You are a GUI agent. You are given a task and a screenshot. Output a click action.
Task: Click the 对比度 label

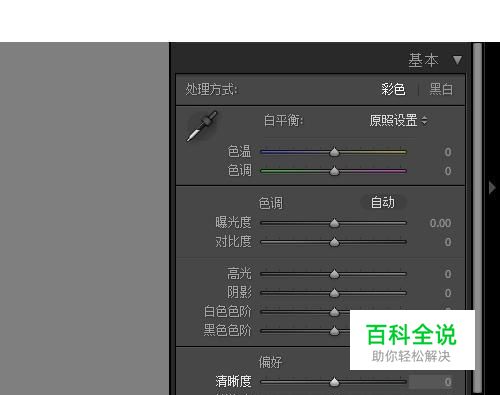(x=233, y=242)
